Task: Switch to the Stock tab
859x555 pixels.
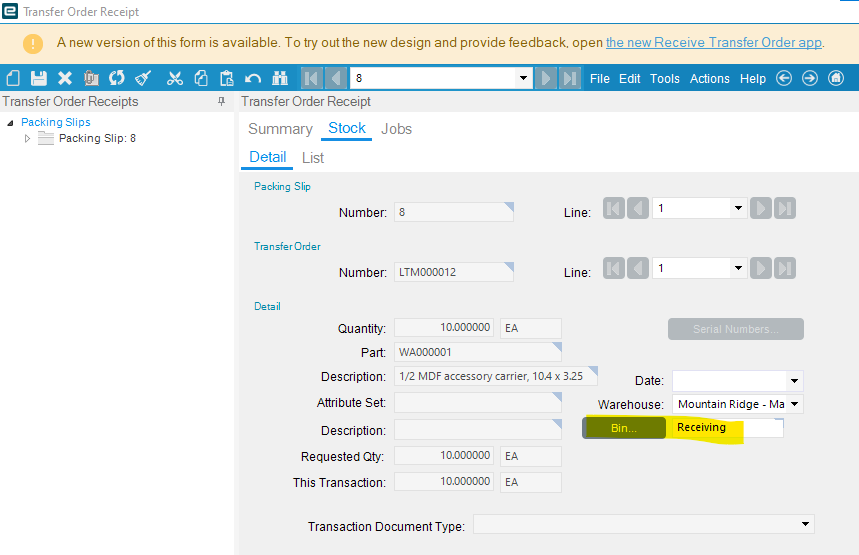Action: [x=347, y=128]
